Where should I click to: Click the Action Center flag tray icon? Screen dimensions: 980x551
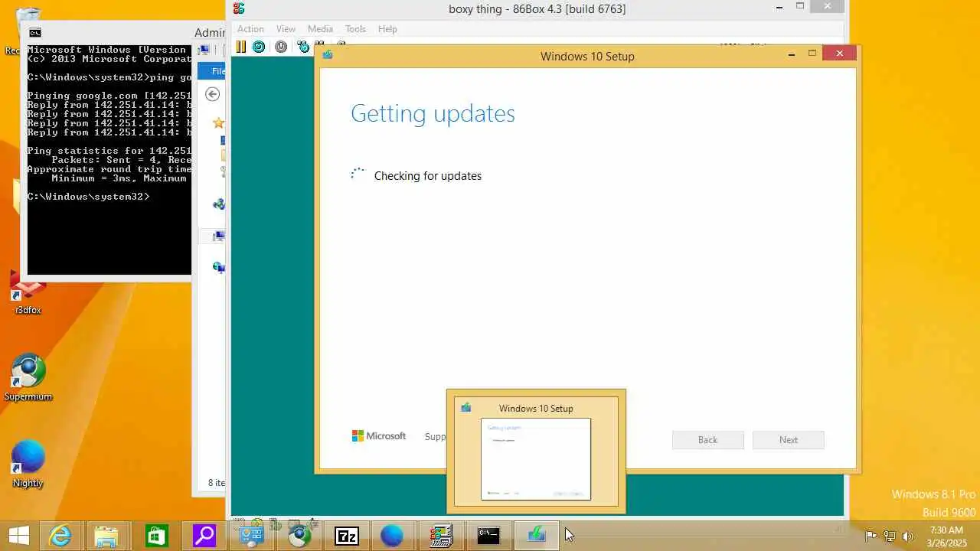tap(871, 536)
